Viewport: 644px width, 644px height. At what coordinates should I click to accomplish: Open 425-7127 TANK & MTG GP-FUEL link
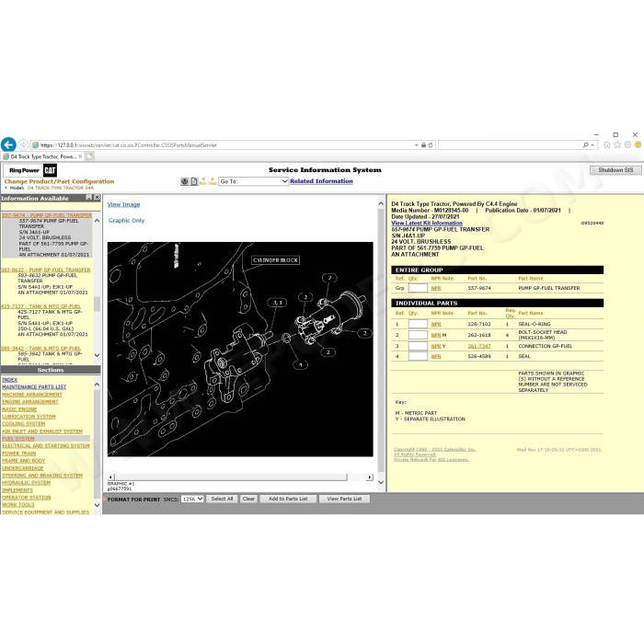coord(40,306)
